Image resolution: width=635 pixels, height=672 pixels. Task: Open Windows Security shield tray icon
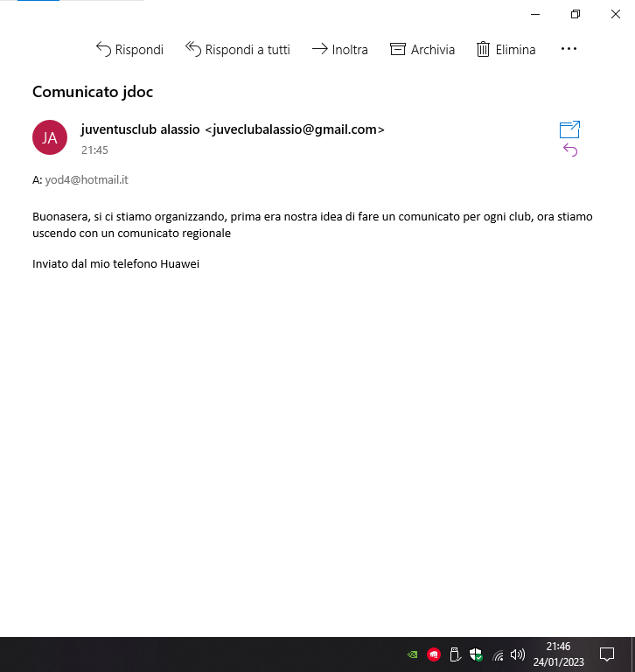[x=476, y=654]
